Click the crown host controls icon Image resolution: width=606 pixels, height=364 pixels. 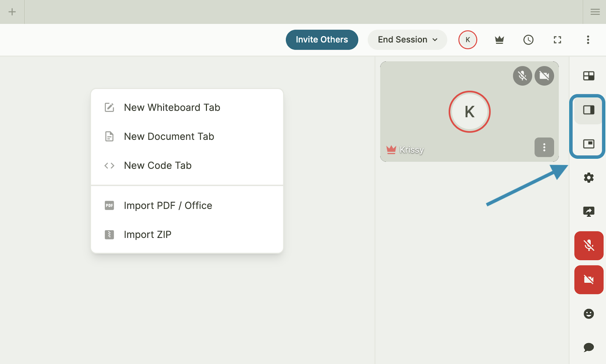tap(499, 40)
